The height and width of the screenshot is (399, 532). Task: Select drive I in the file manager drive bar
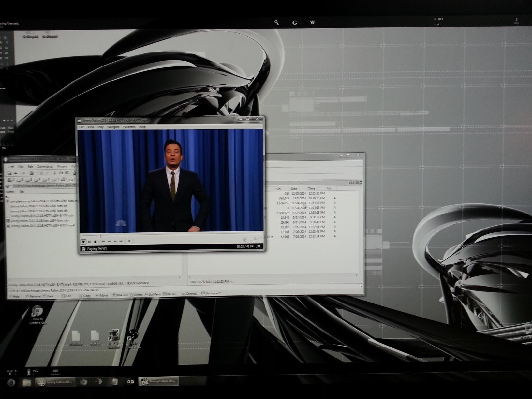tap(64, 180)
